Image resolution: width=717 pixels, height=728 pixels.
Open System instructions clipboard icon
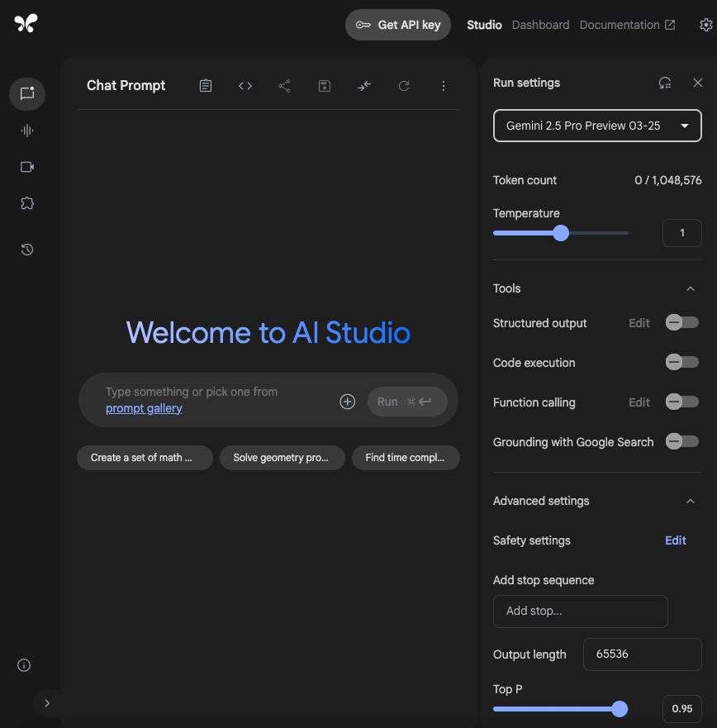pyautogui.click(x=206, y=86)
